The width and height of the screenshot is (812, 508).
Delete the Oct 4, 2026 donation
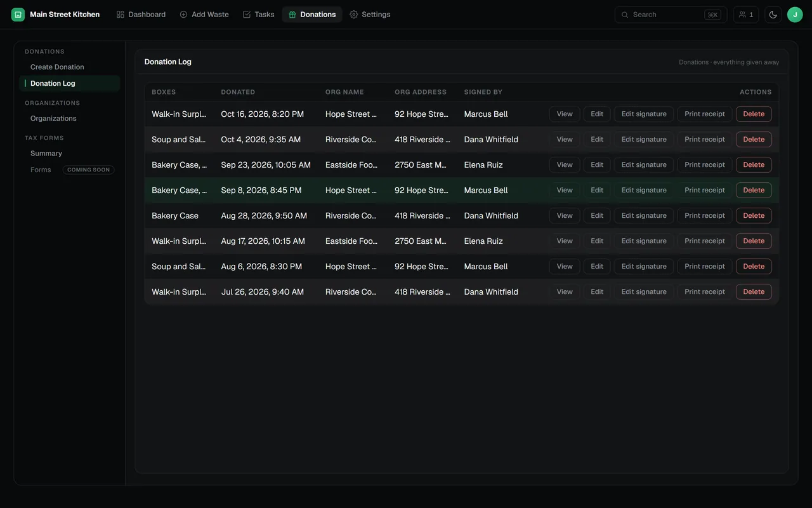754,140
